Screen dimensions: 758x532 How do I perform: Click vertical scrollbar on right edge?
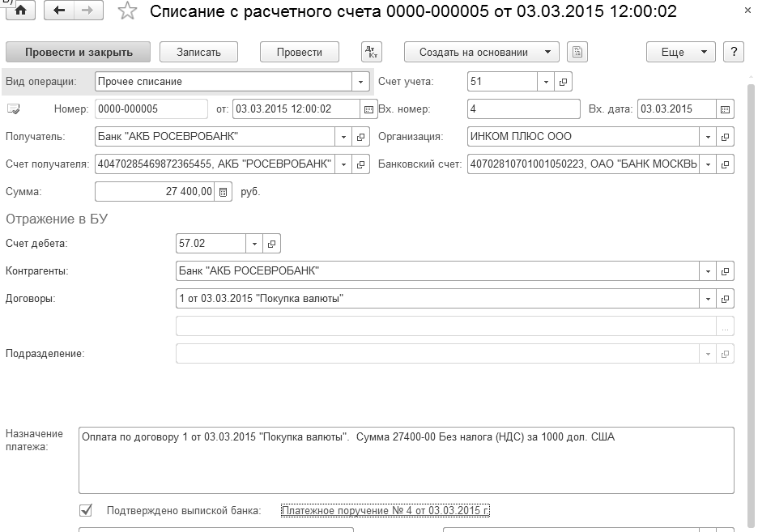pos(751,304)
